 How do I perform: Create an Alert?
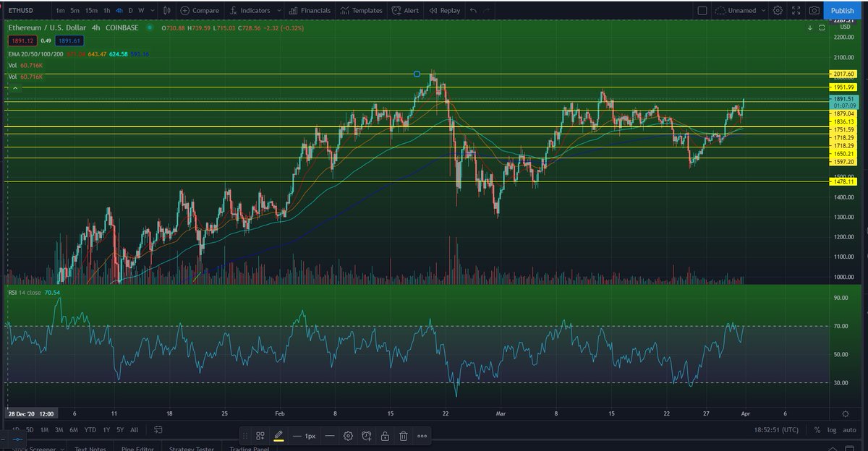pos(404,11)
